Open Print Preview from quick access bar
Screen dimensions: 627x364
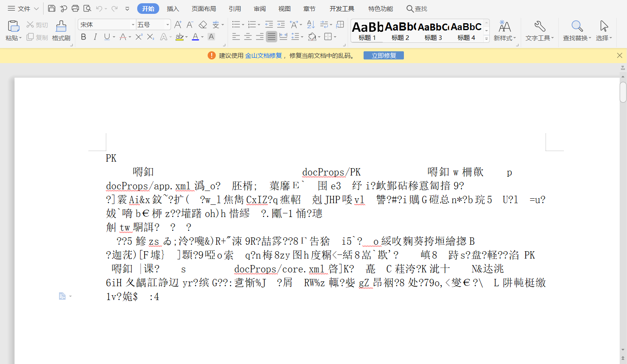click(x=87, y=8)
